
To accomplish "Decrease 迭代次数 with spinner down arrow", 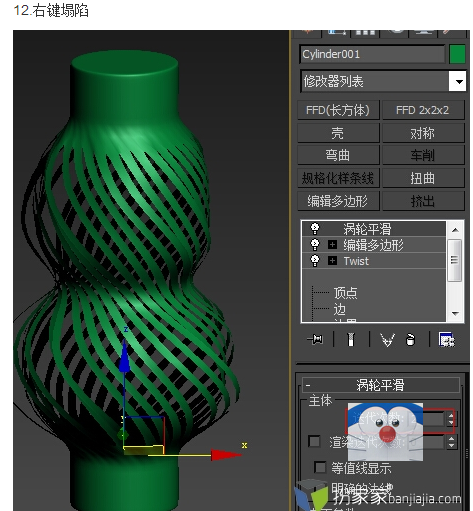I will point(451,423).
